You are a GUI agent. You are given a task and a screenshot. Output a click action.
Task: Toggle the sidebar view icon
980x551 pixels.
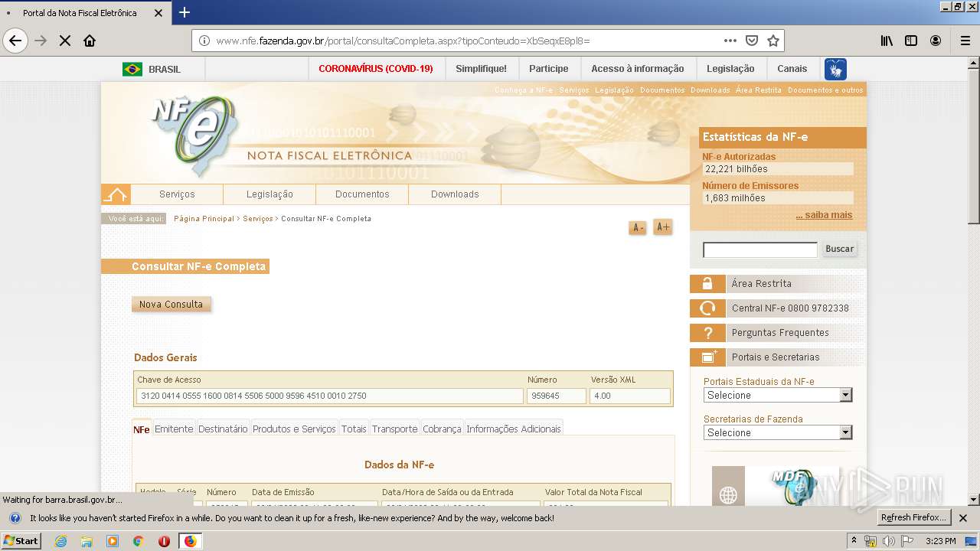[x=911, y=41]
